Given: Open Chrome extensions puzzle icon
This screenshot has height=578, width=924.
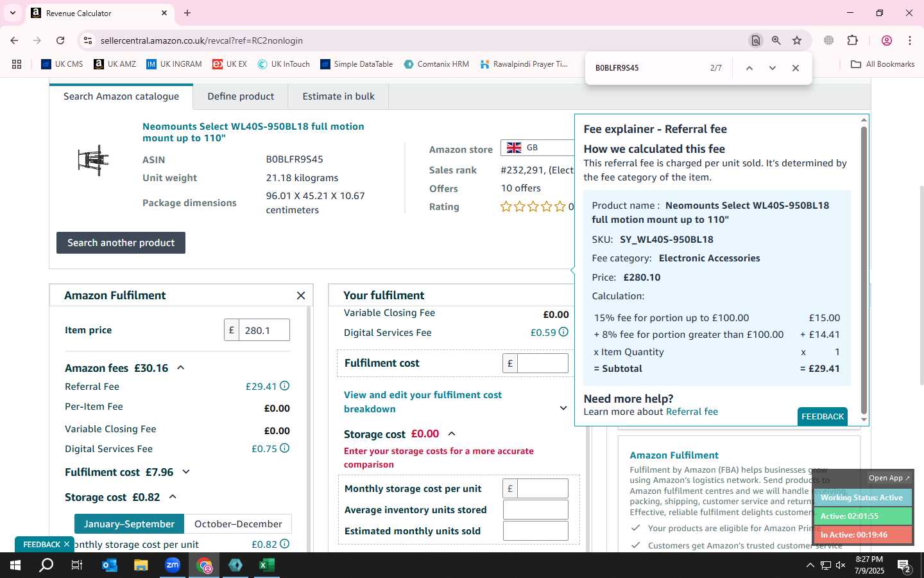Looking at the screenshot, I should pyautogui.click(x=853, y=40).
